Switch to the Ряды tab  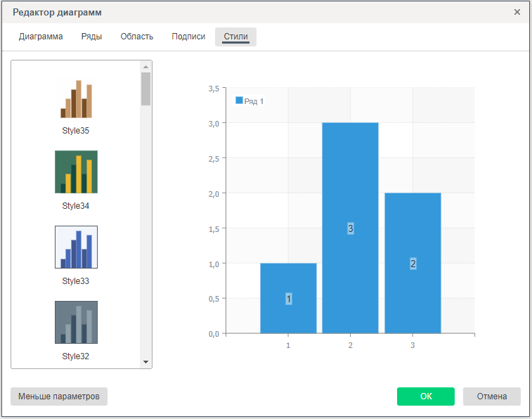point(91,37)
